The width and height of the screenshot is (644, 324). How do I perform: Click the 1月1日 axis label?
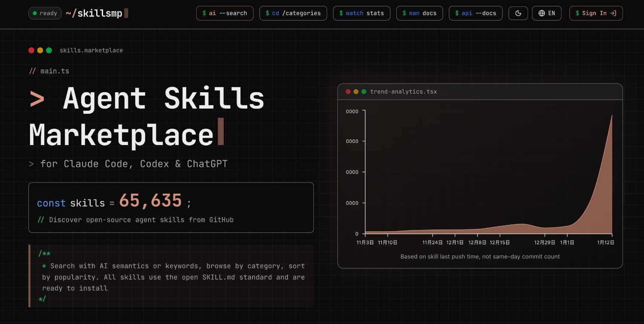pyautogui.click(x=567, y=242)
